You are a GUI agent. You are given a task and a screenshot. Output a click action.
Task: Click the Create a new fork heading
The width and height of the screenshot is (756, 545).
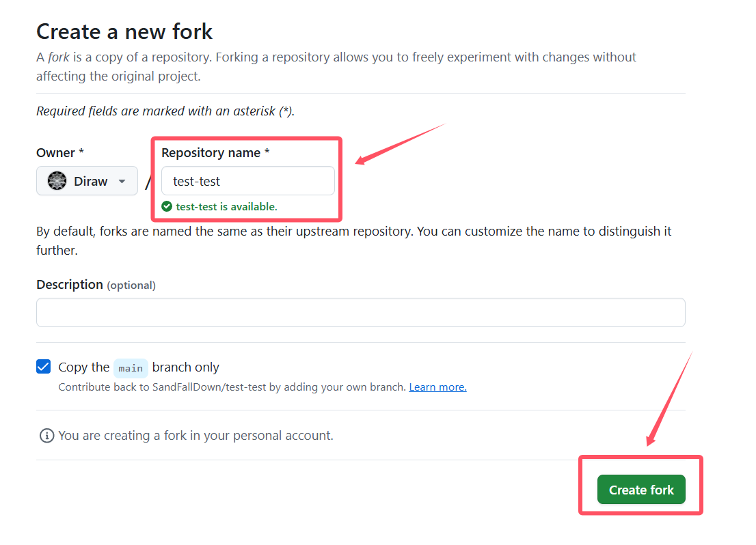point(124,32)
